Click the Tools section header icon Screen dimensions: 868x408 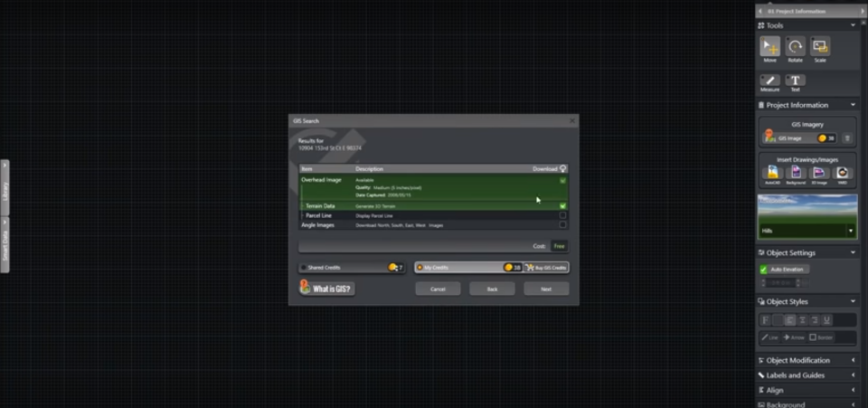[761, 25]
